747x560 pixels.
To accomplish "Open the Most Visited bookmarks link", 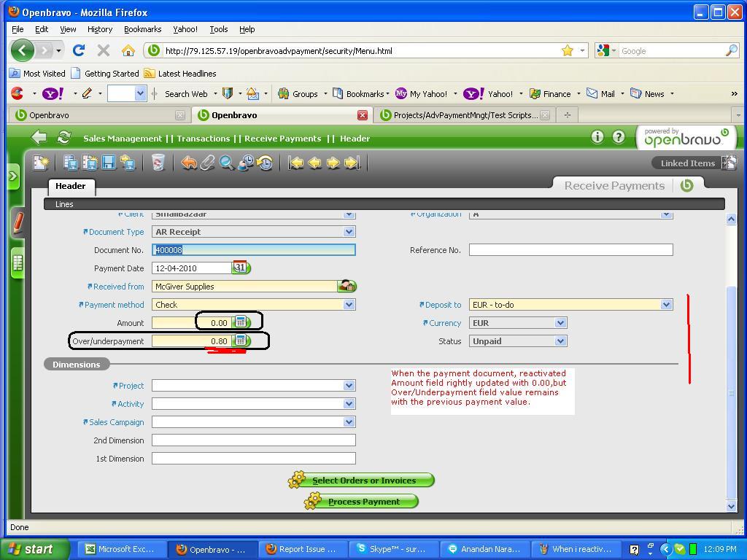I will click(x=38, y=74).
